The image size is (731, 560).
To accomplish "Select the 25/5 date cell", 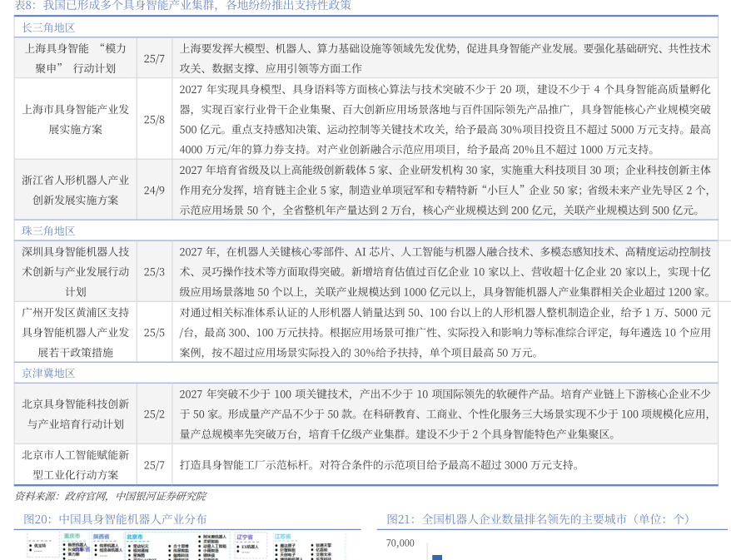I will coord(154,332).
